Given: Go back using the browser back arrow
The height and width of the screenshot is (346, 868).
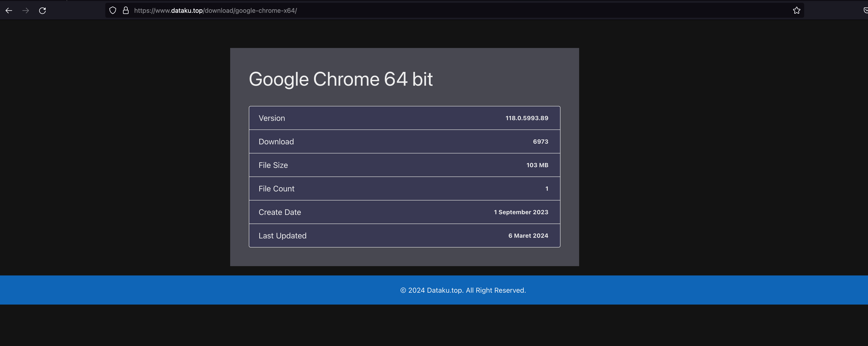Looking at the screenshot, I should tap(9, 10).
